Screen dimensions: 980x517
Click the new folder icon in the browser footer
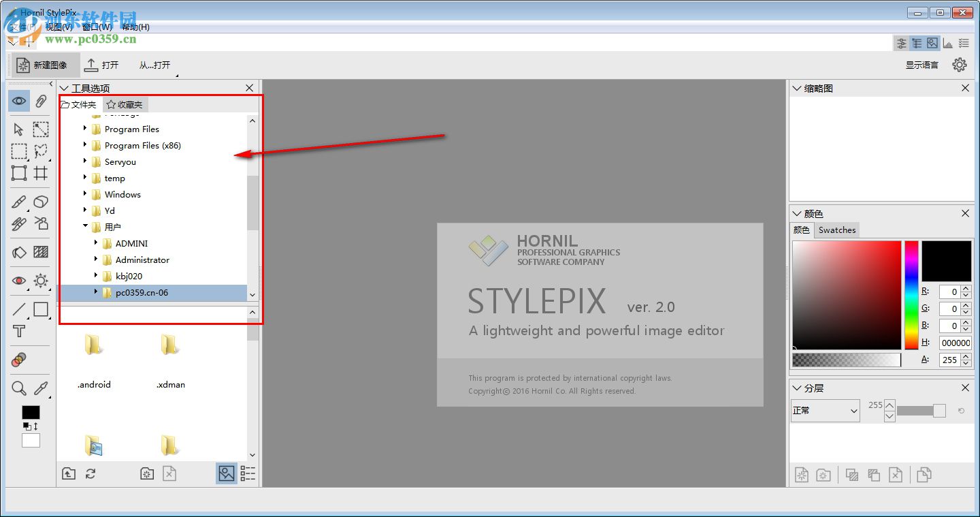click(x=147, y=473)
